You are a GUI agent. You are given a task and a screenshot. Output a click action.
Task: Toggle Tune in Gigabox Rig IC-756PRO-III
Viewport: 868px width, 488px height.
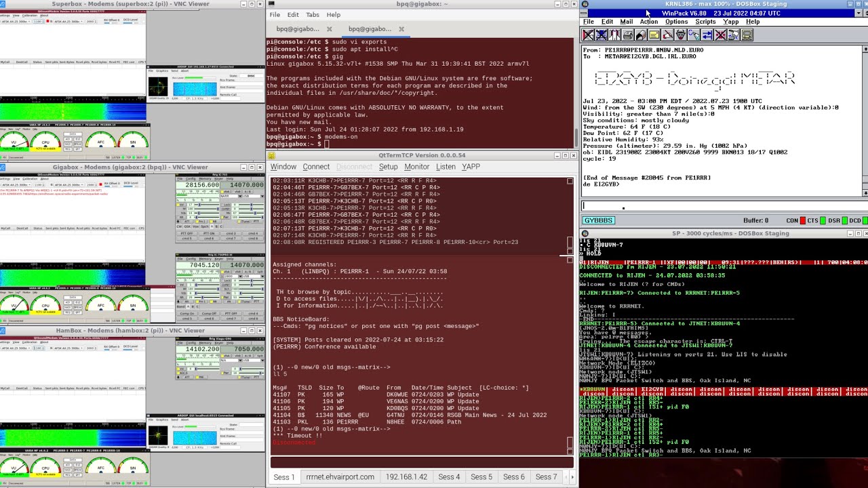pyautogui.click(x=244, y=302)
